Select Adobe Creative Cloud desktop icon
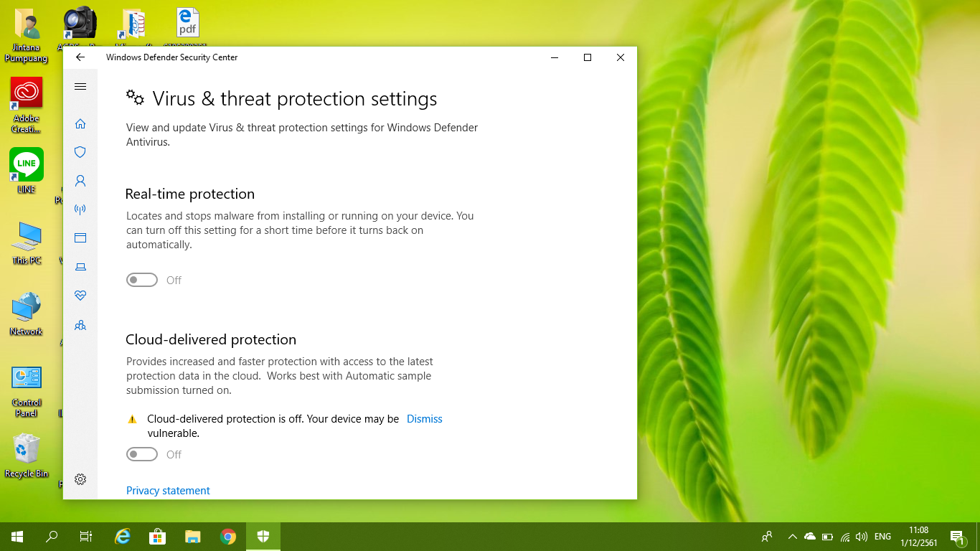980x551 pixels. point(27,105)
